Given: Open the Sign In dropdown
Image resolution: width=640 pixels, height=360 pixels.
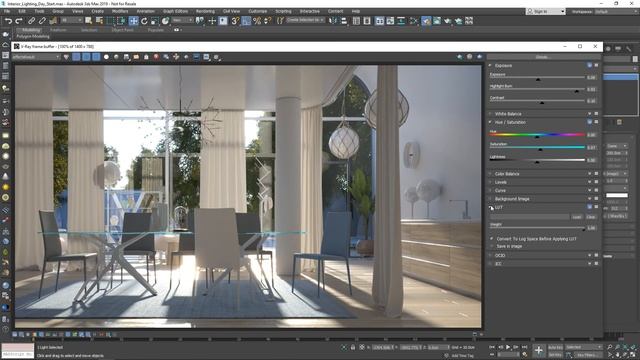Looking at the screenshot, I should tap(546, 11).
